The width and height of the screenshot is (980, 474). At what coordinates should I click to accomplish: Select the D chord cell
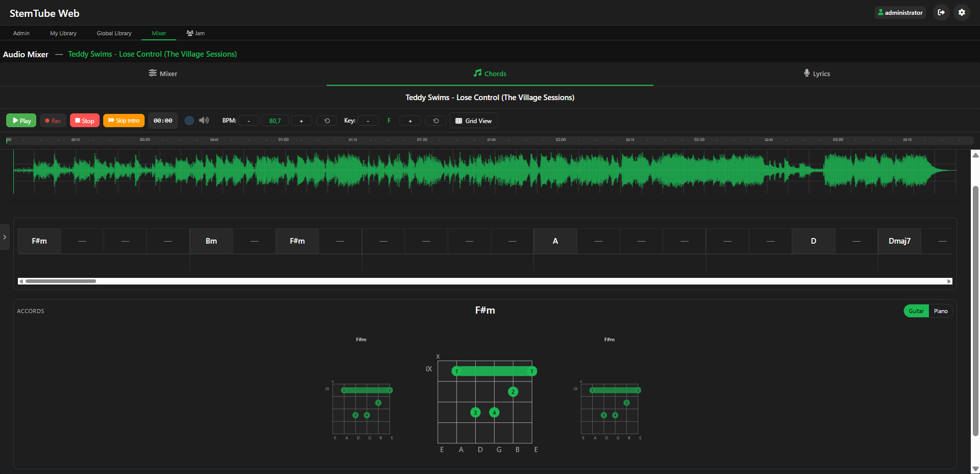point(813,241)
